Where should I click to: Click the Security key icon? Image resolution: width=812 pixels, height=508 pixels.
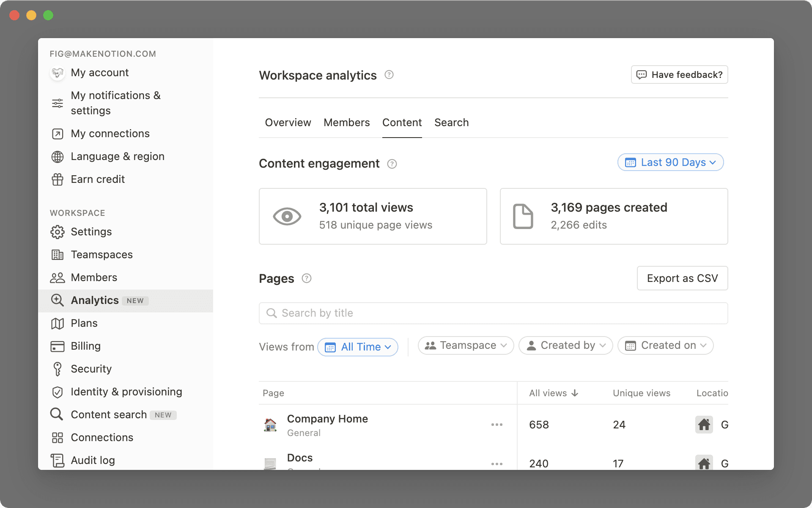(58, 369)
